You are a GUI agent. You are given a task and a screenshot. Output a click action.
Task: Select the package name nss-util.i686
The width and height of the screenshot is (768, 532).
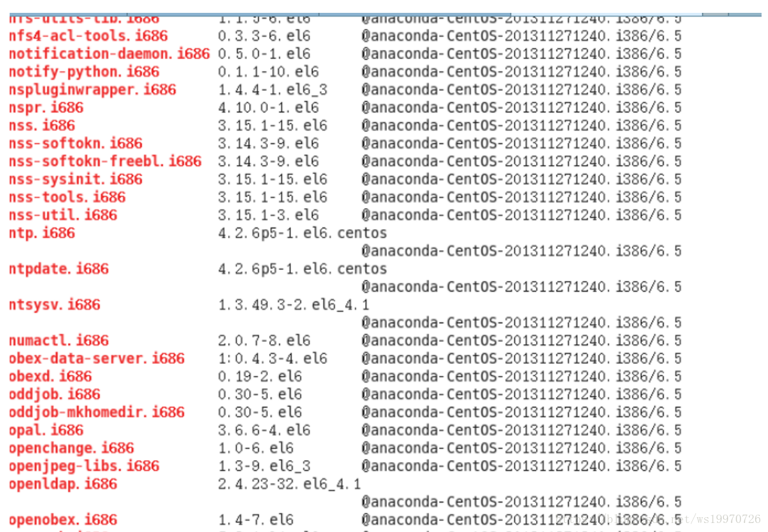[x=63, y=215]
